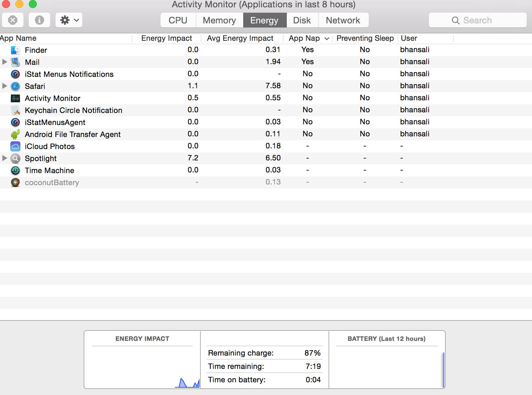Sort by the App Nap column arrow
The height and width of the screenshot is (395, 532).
point(327,39)
